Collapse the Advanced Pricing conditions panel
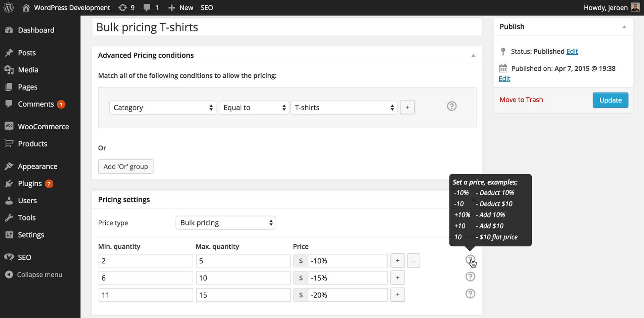644x318 pixels. (x=473, y=55)
